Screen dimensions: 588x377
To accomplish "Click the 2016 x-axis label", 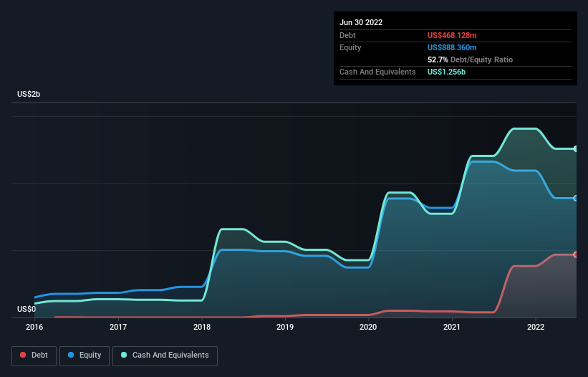I will [x=34, y=327].
